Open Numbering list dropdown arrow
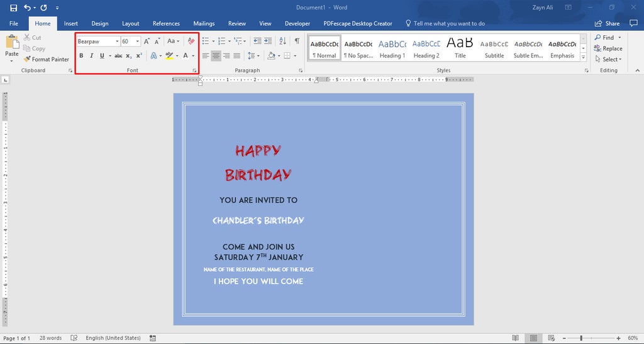The height and width of the screenshot is (344, 644). tap(229, 41)
